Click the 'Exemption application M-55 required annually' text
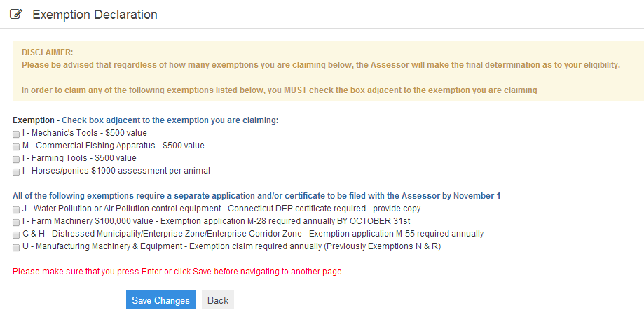This screenshot has width=644, height=317. point(397,234)
